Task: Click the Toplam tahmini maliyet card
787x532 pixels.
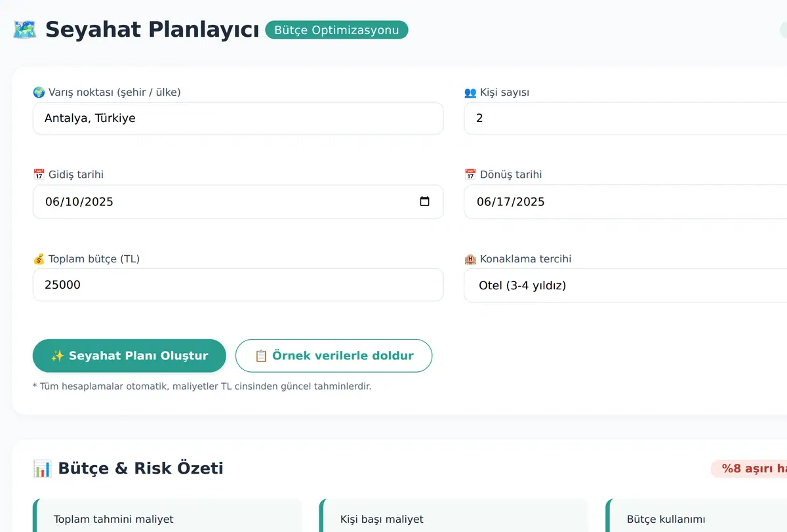Action: (x=167, y=516)
